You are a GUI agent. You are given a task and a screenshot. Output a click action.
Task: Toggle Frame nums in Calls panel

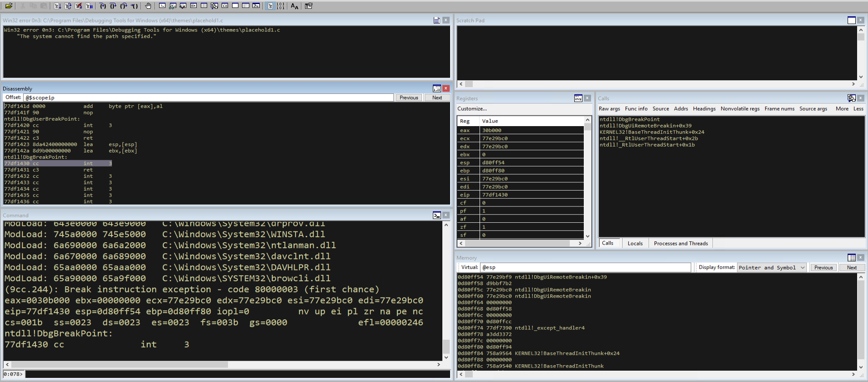[x=780, y=109]
